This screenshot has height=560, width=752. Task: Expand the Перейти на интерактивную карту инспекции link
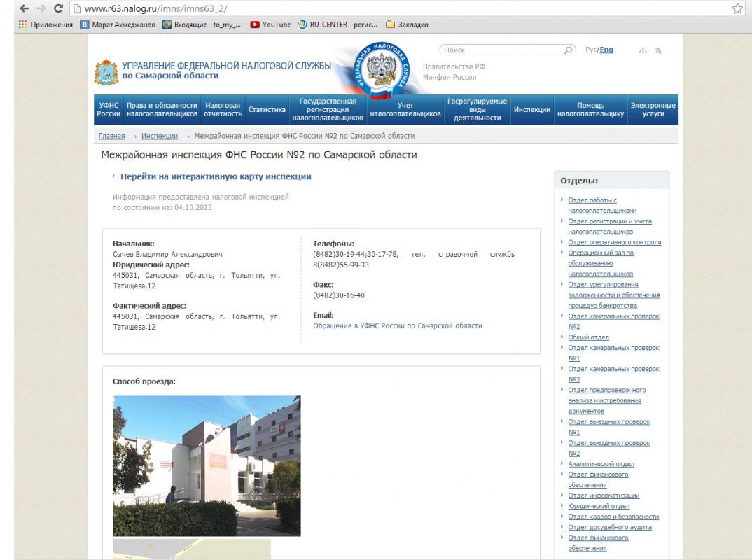[x=216, y=177]
